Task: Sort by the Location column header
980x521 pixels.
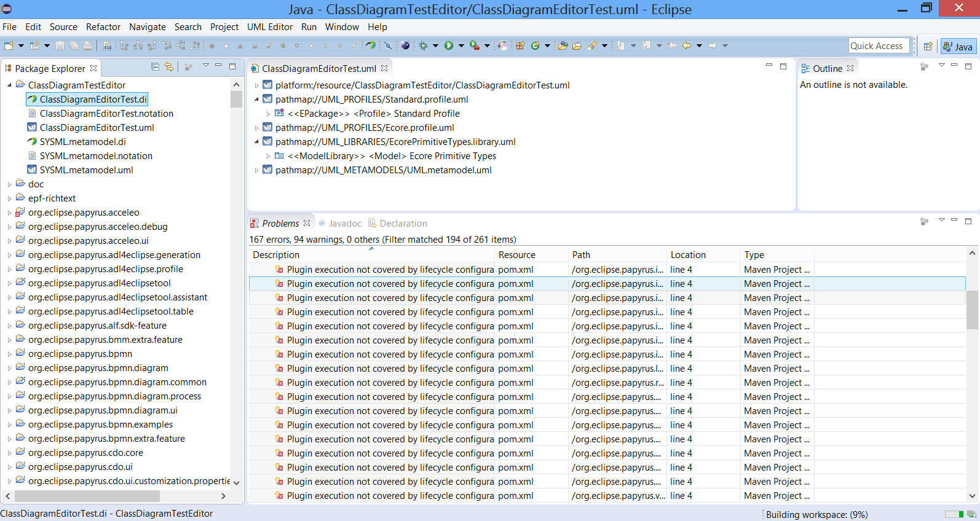Action: (x=704, y=254)
